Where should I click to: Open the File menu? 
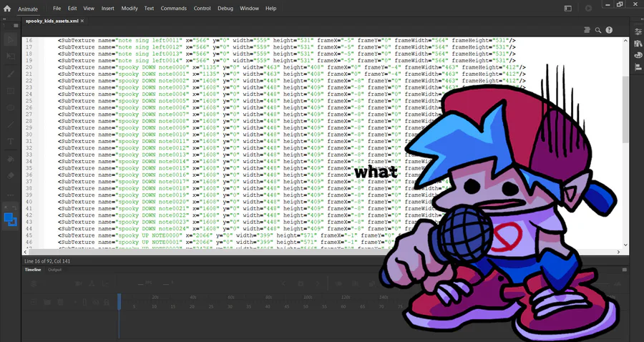(57, 8)
